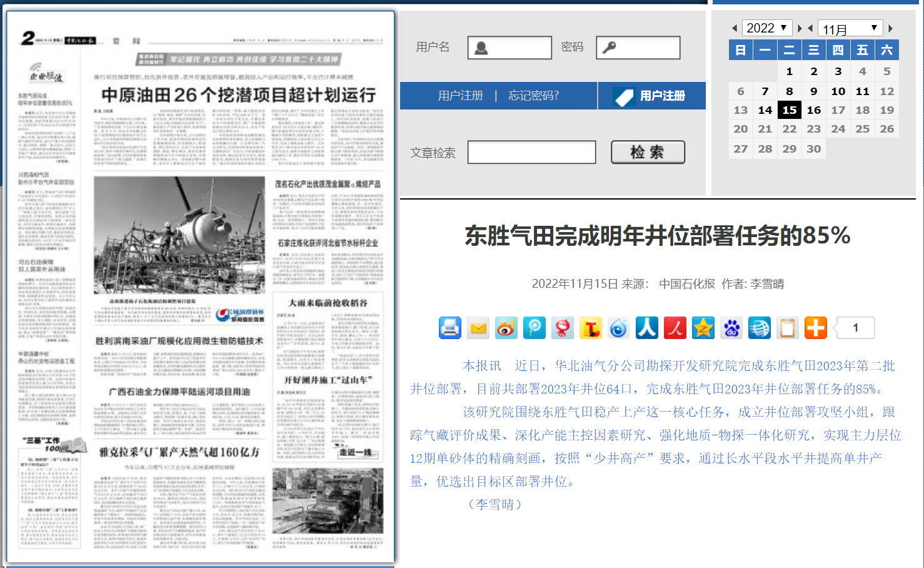Open the 2022 year dropdown
The width and height of the screenshot is (924, 568).
(767, 28)
